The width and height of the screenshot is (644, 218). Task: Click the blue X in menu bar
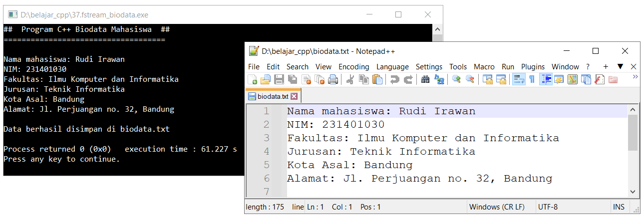click(x=634, y=67)
